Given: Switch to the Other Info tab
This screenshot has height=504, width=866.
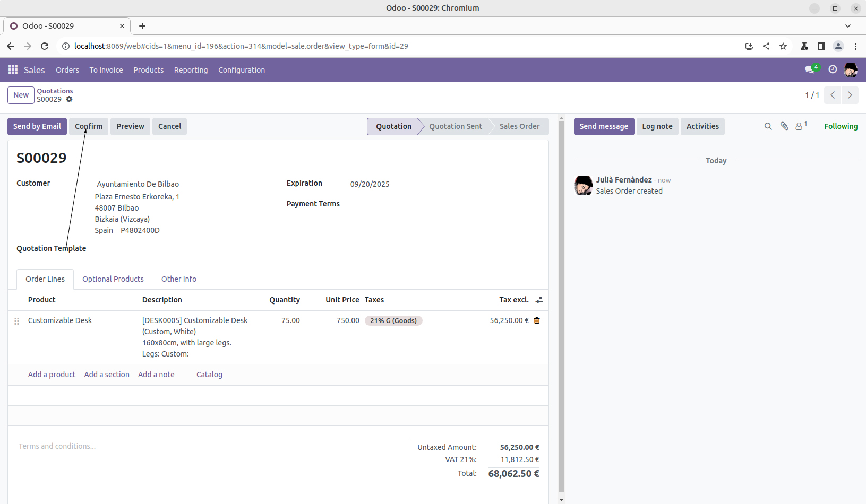Looking at the screenshot, I should click(178, 279).
